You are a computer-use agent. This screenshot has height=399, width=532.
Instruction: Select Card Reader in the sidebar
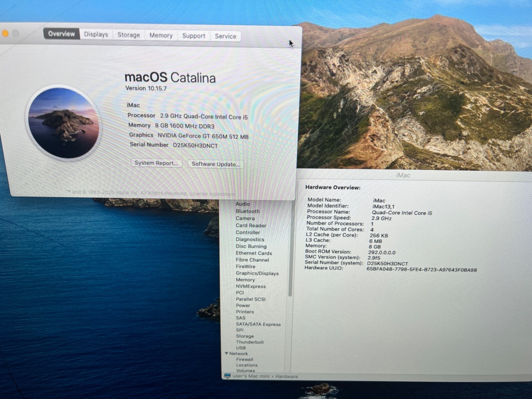click(251, 225)
